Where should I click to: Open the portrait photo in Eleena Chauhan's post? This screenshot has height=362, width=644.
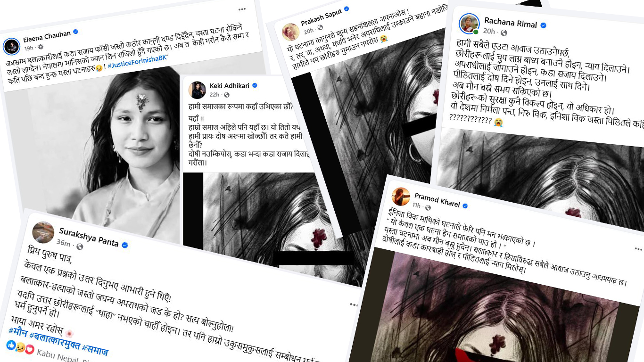(104, 151)
